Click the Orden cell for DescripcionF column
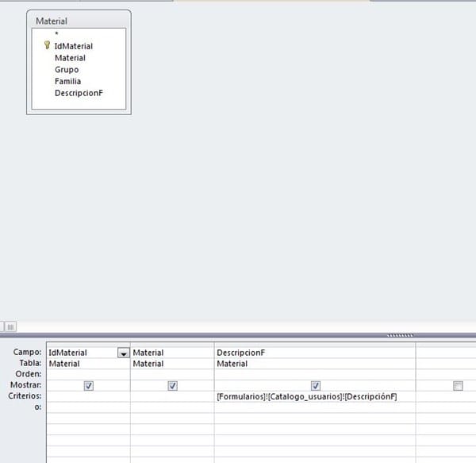This screenshot has height=463, width=476. pos(315,374)
